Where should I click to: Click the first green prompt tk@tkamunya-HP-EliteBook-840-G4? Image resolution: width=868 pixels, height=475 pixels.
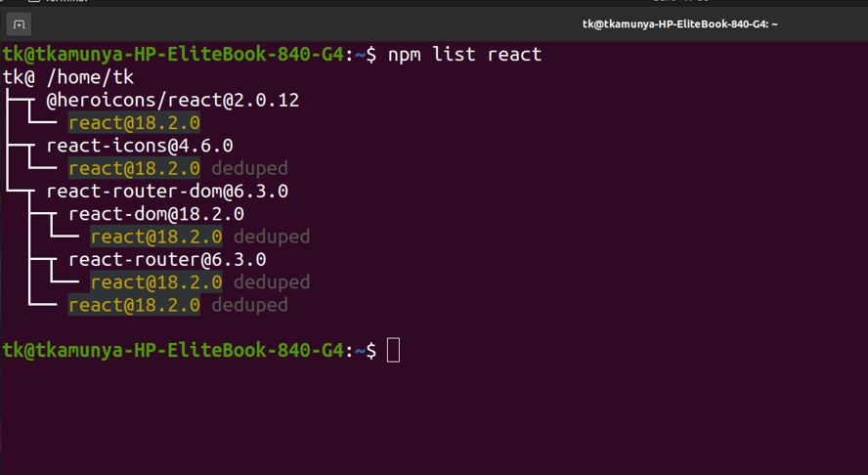173,55
